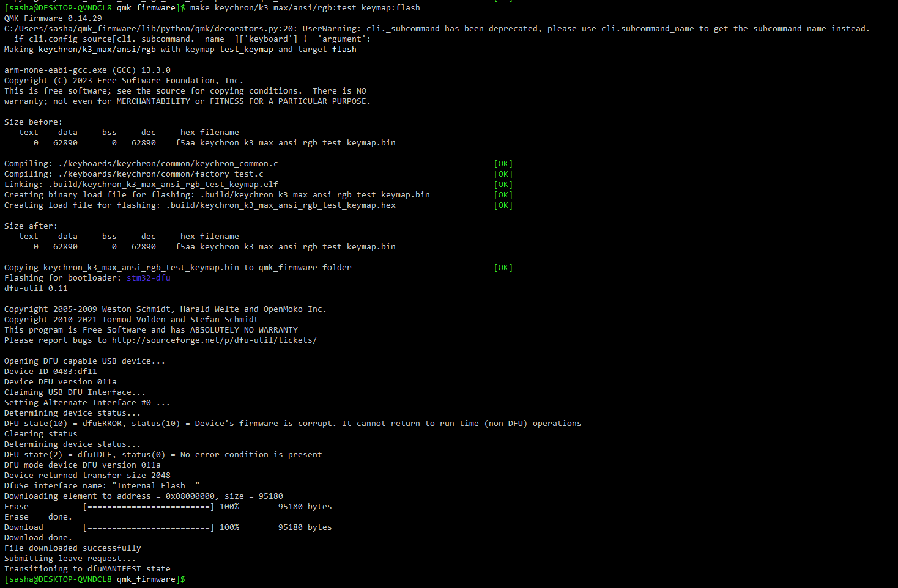Click the OK status for keychron_common.c compile

tap(503, 163)
